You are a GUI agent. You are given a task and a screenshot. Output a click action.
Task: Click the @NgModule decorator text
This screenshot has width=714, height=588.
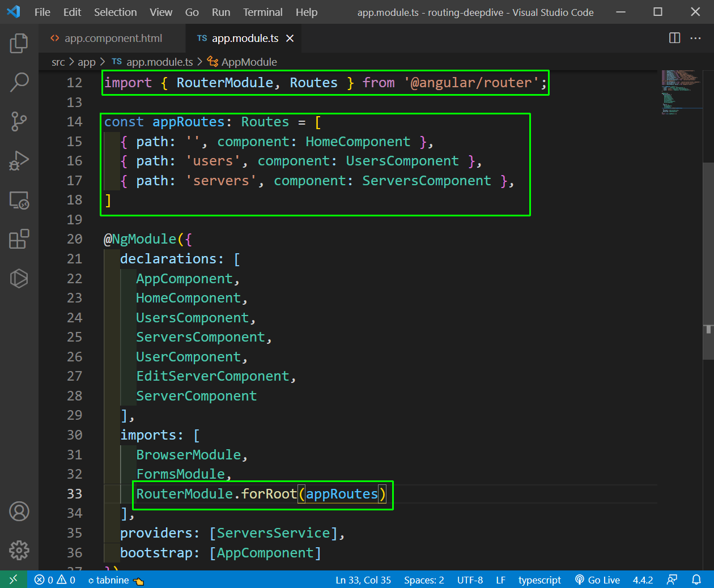click(x=140, y=239)
